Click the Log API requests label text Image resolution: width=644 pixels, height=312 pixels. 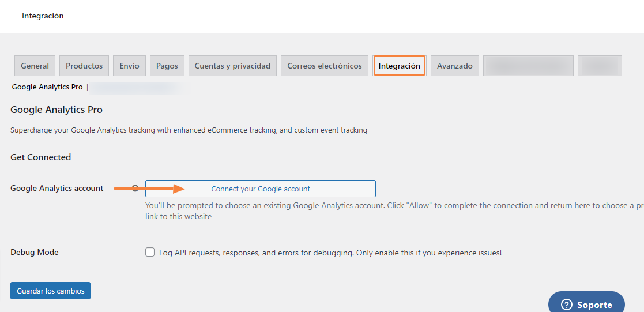[330, 253]
